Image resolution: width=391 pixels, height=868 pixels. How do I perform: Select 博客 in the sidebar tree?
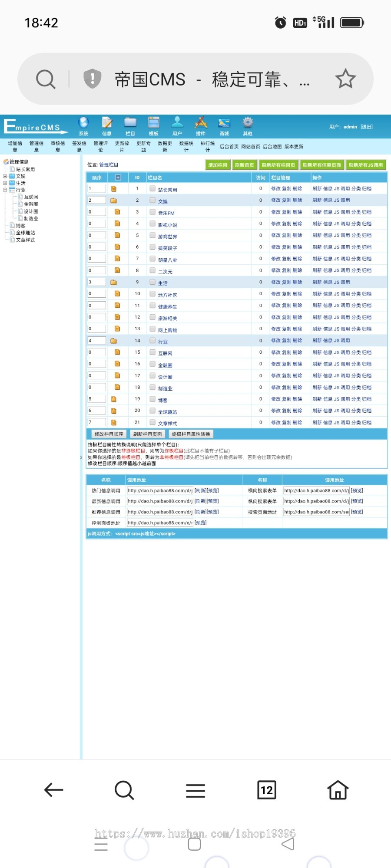tap(20, 226)
